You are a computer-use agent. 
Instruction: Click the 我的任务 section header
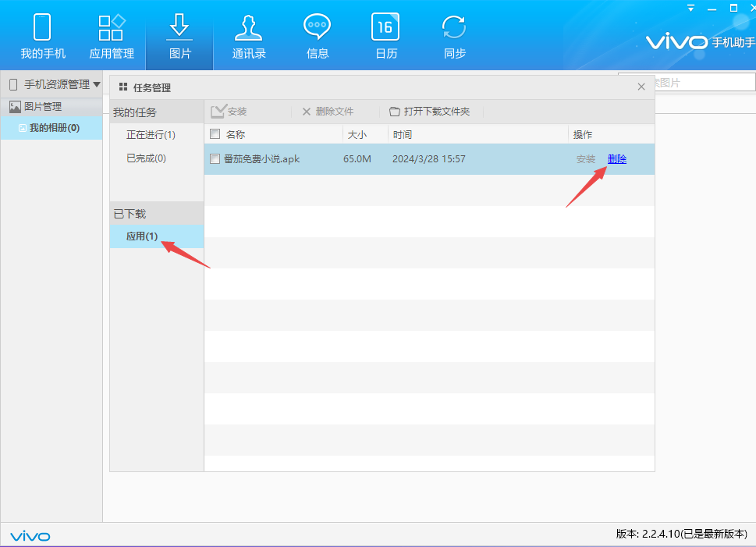click(x=157, y=112)
